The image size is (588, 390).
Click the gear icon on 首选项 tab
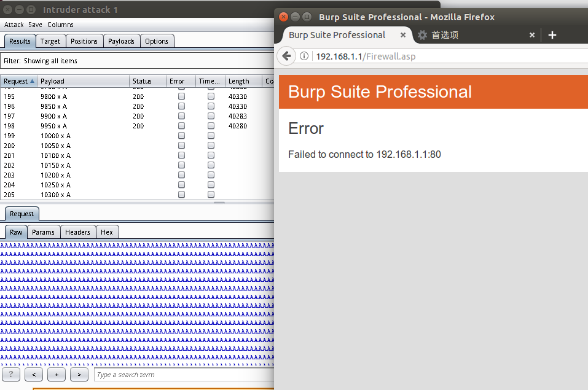click(x=422, y=35)
